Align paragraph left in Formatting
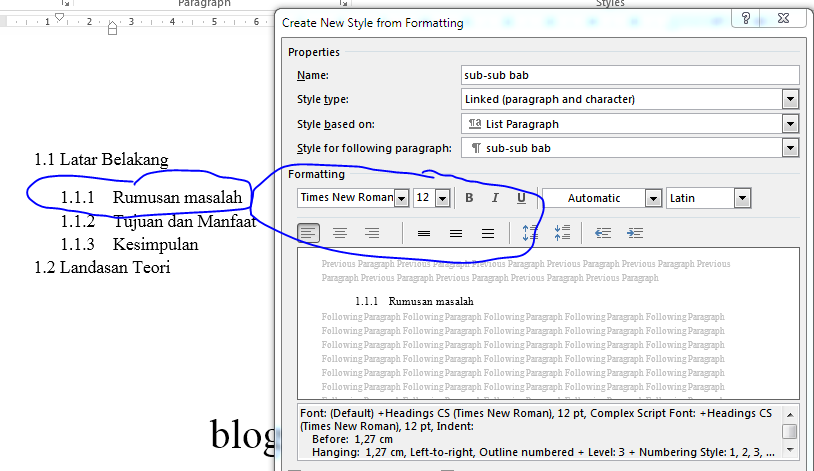Image resolution: width=814 pixels, height=471 pixels. (308, 233)
